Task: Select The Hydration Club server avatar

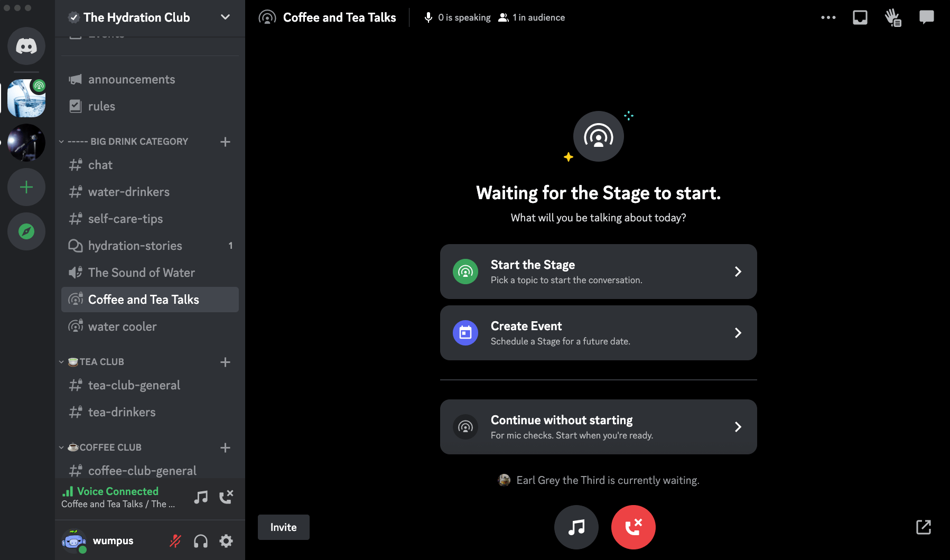Action: 26,98
